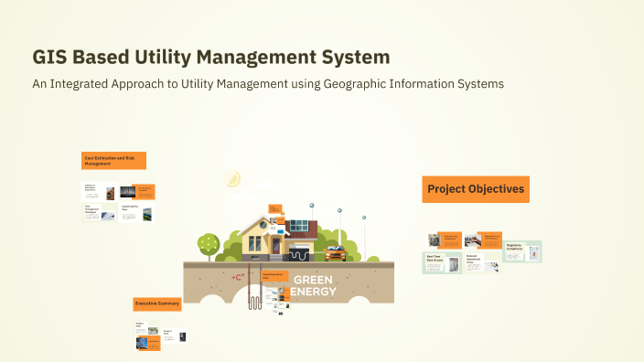Open Cost Estimation and Risk Management topic
This screenshot has height=362, width=644.
coord(113,161)
